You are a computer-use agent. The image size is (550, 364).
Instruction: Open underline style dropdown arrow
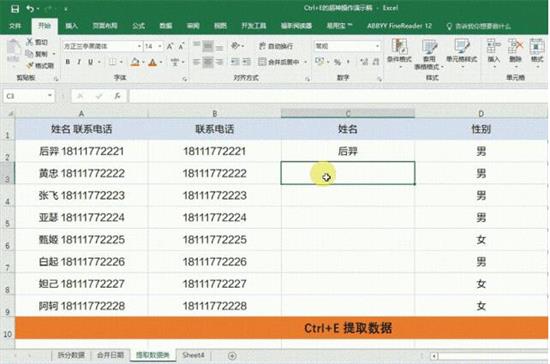100,62
